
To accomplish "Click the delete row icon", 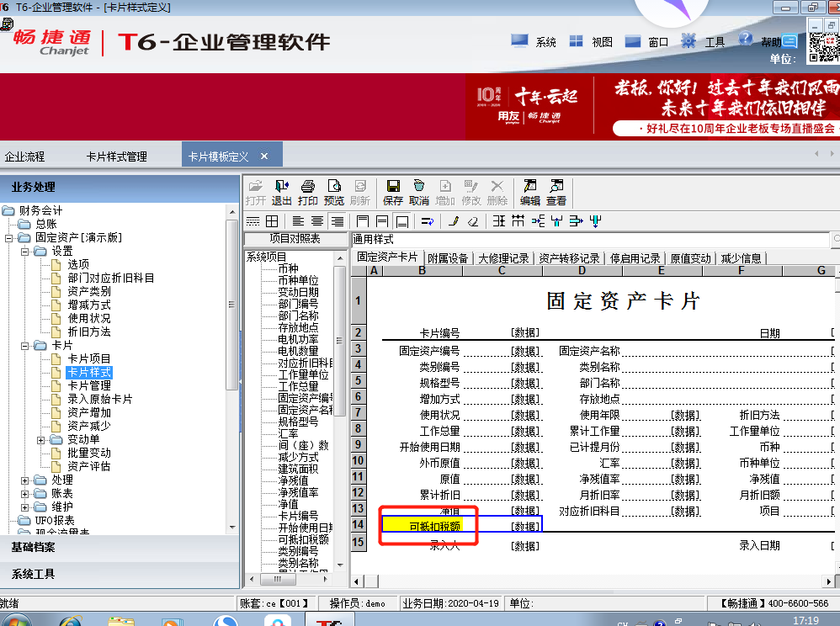I will click(577, 221).
